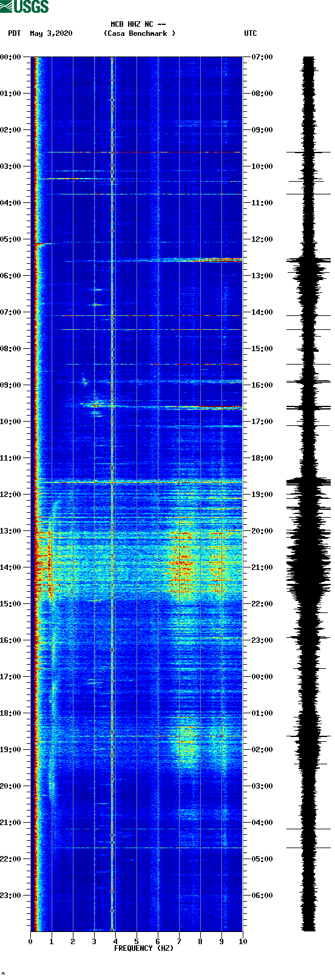The image size is (335, 980).
Task: Click the '23:00' PDT time label
Action: [x=10, y=896]
